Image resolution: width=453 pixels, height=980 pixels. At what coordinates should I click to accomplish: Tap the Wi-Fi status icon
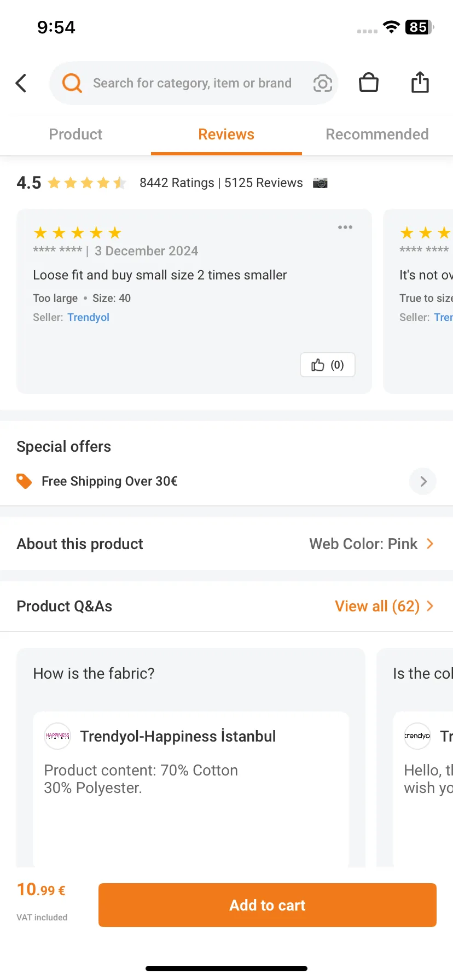[391, 27]
